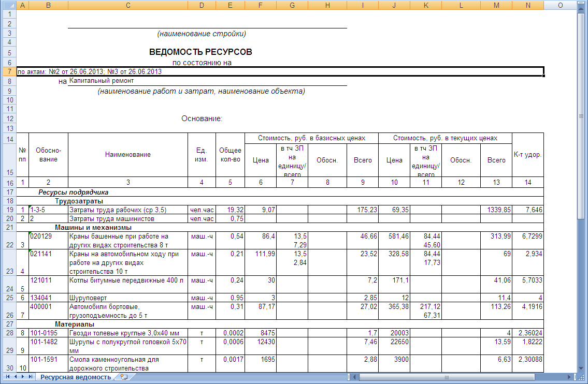Select the value 8475 in Цена column
This screenshot has width=588, height=384.
260,333
